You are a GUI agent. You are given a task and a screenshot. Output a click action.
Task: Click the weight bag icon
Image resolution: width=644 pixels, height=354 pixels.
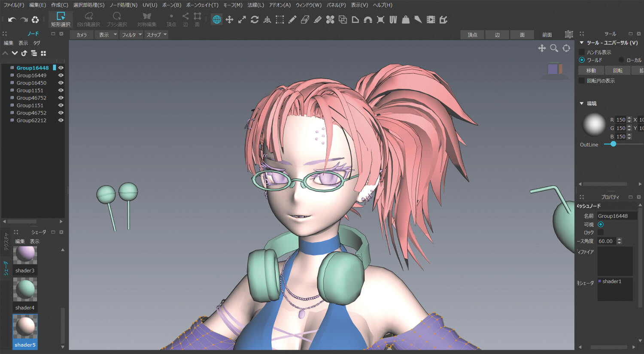[405, 19]
